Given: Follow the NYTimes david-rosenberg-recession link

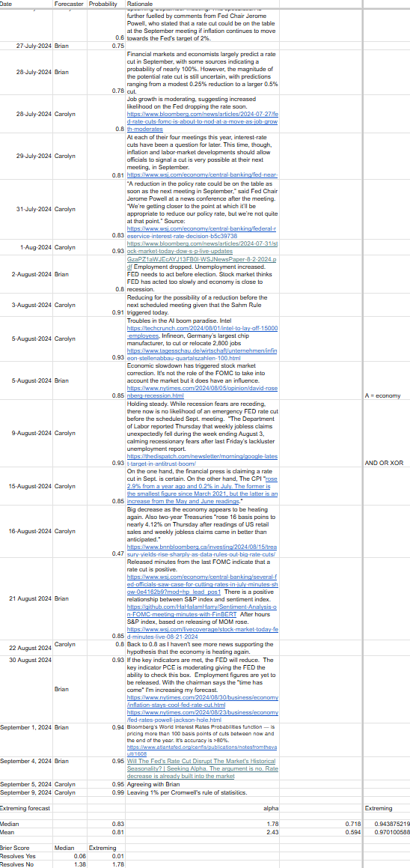Looking at the screenshot, I should click(202, 392).
